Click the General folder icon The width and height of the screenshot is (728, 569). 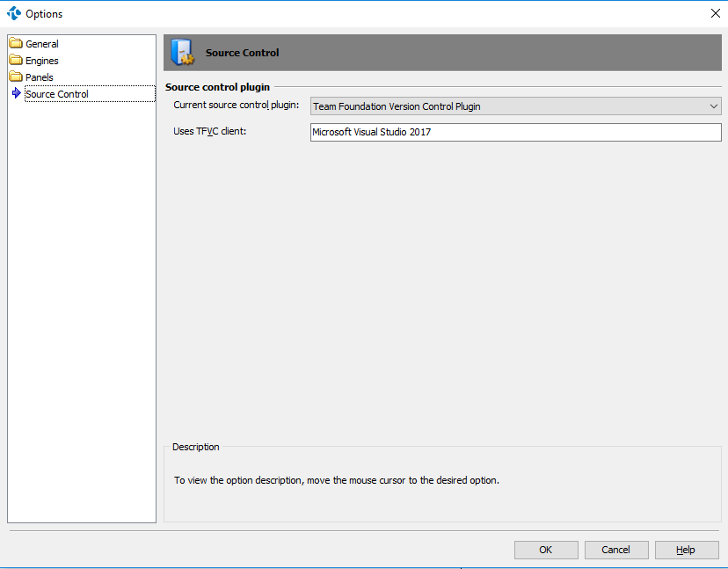coord(16,43)
